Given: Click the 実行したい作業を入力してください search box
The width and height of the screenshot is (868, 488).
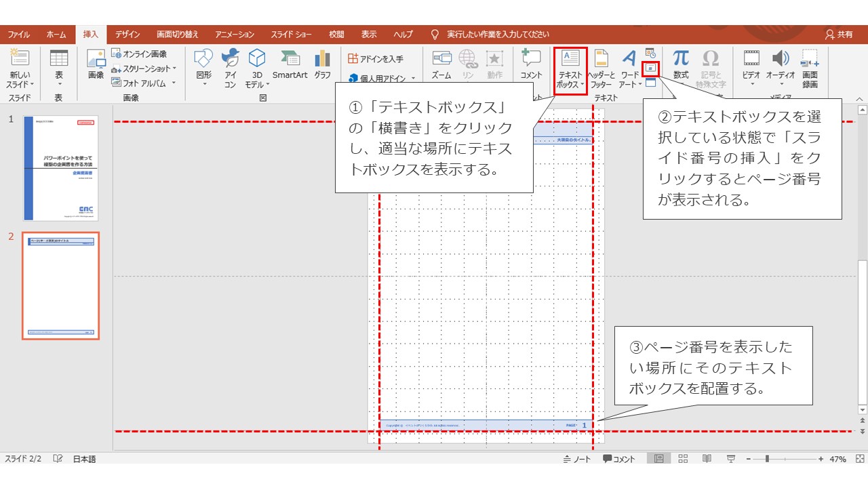Looking at the screenshot, I should (497, 35).
